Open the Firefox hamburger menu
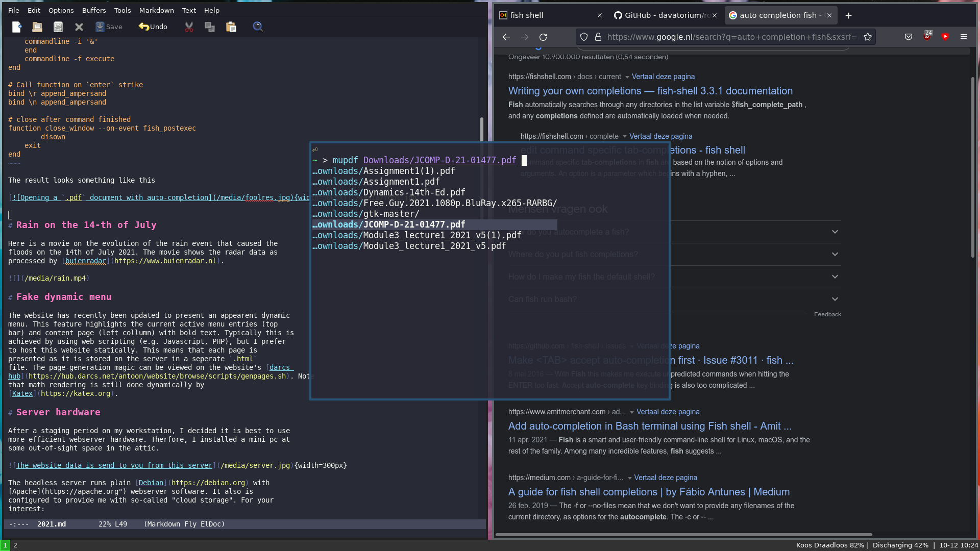980x551 pixels. 964,37
